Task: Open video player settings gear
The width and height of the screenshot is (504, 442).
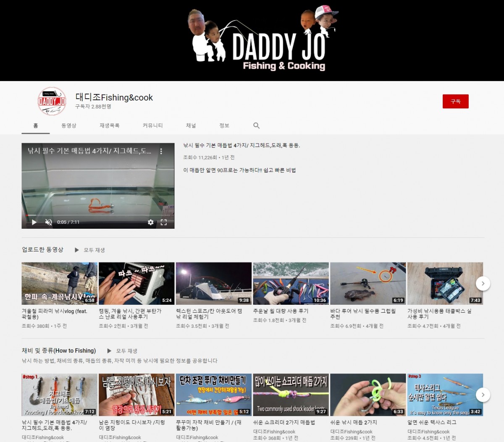Action: pyautogui.click(x=150, y=222)
